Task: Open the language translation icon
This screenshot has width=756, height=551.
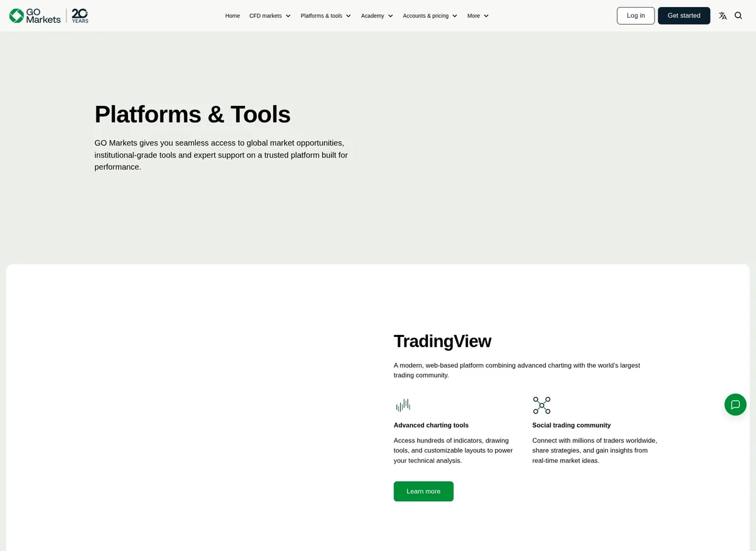Action: coord(723,16)
